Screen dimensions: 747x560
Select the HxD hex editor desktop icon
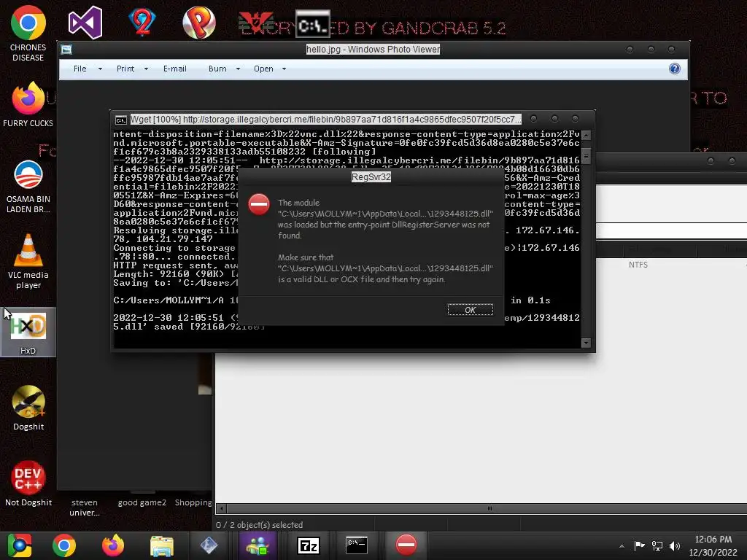tap(28, 332)
